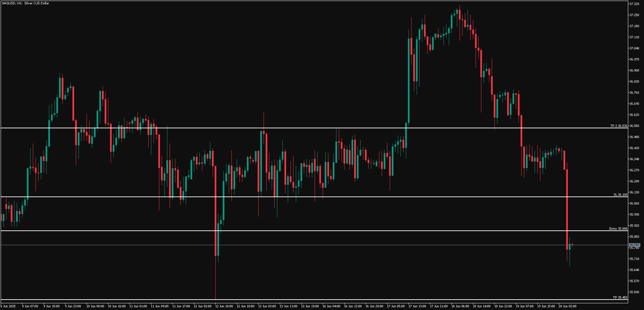Click the '9 Jun 15:00' time label
Screen dimensions: 644x310
52,306
